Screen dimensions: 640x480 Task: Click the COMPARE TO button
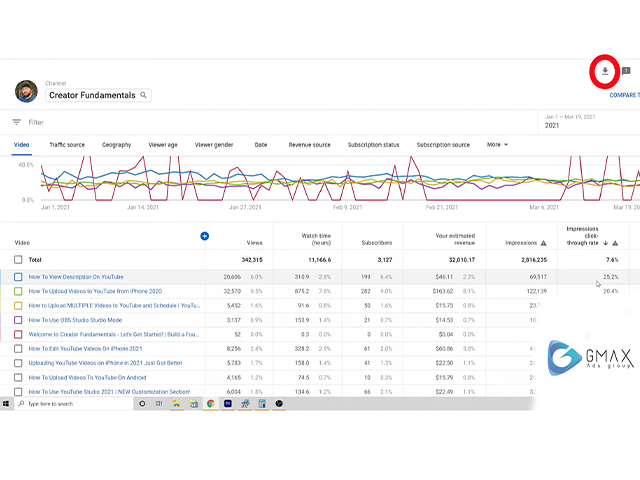point(624,95)
